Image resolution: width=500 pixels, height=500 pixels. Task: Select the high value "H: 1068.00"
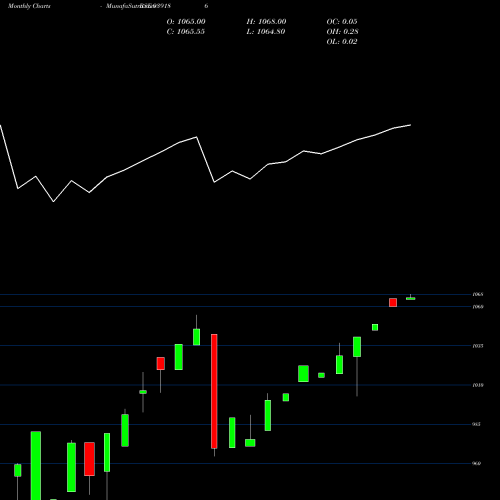[266, 22]
